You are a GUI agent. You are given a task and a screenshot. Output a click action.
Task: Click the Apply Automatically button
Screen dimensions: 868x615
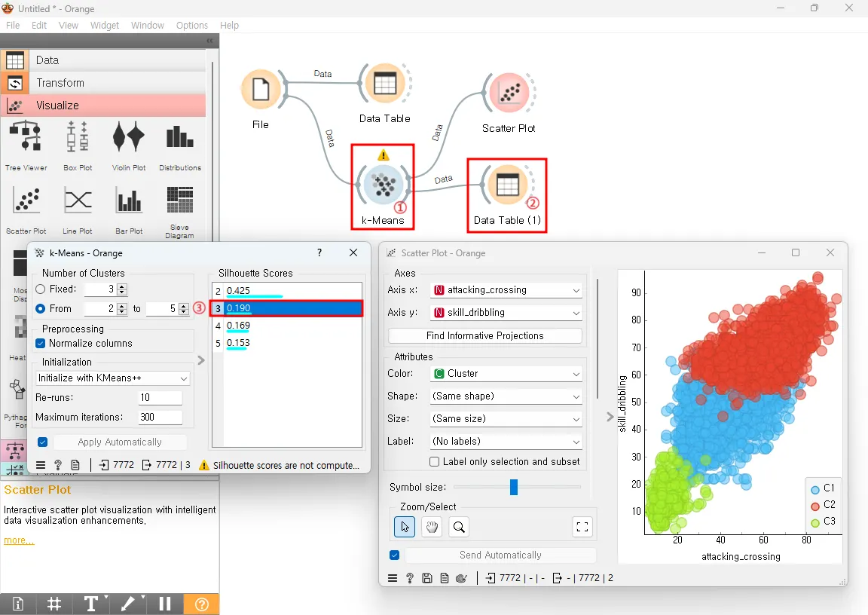pyautogui.click(x=120, y=442)
